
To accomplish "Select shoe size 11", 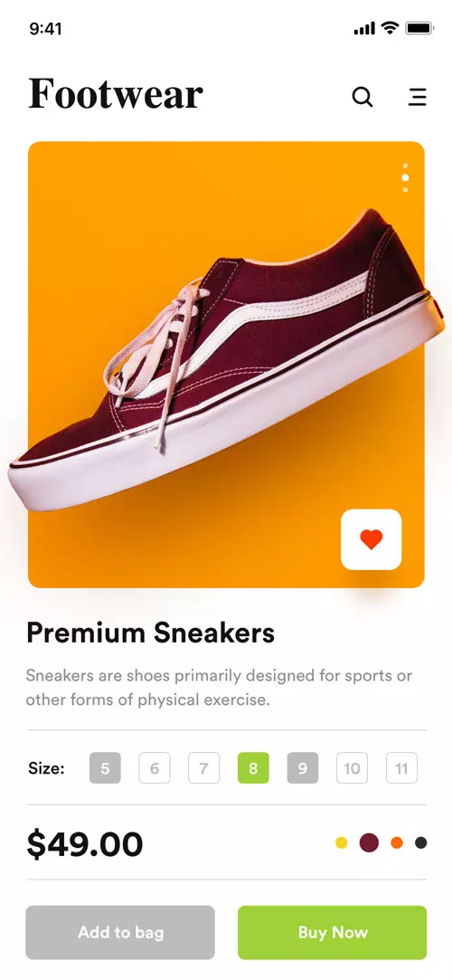I will click(401, 768).
